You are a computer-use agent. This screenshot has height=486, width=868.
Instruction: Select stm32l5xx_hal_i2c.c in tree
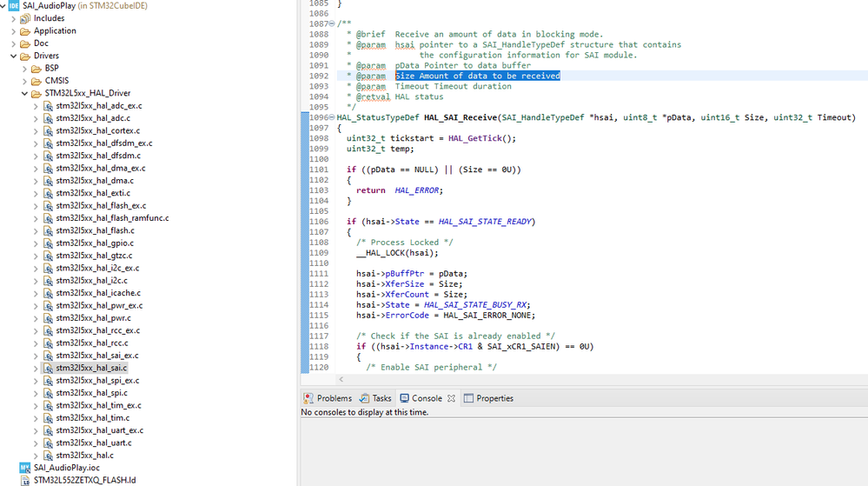pyautogui.click(x=91, y=281)
